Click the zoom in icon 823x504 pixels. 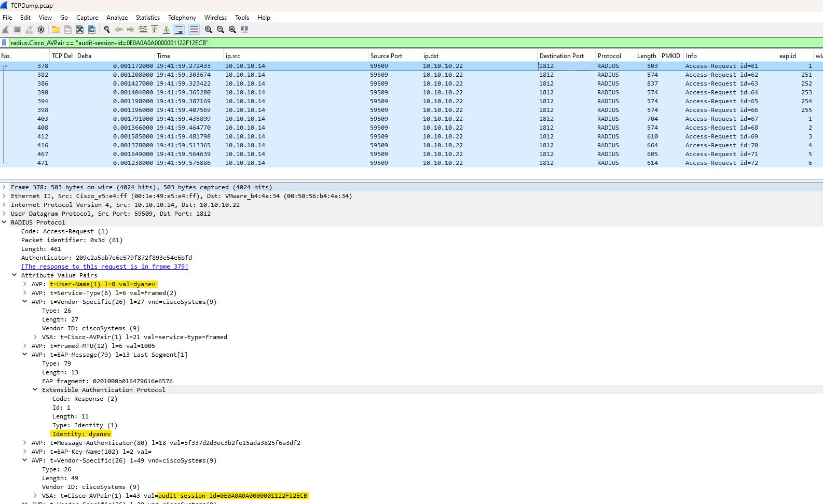pyautogui.click(x=209, y=30)
